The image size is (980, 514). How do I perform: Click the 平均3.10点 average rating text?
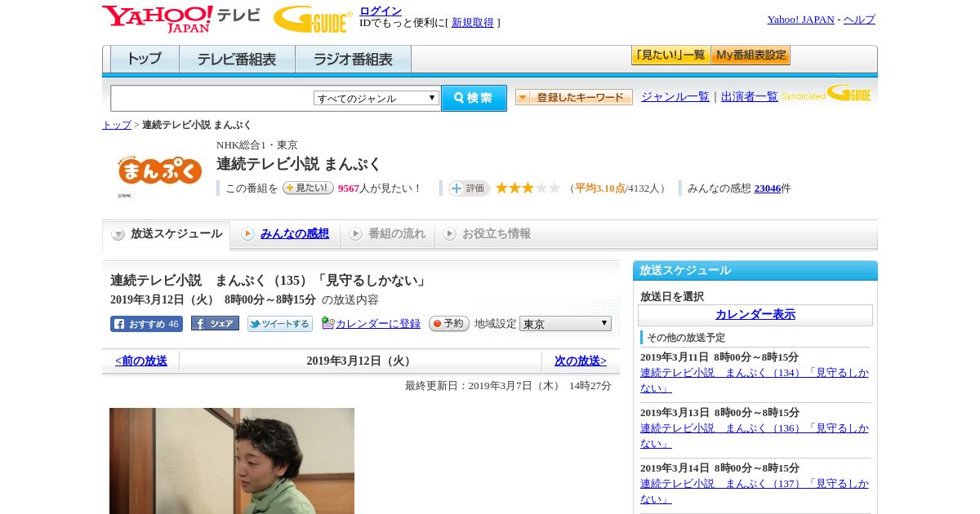[600, 188]
